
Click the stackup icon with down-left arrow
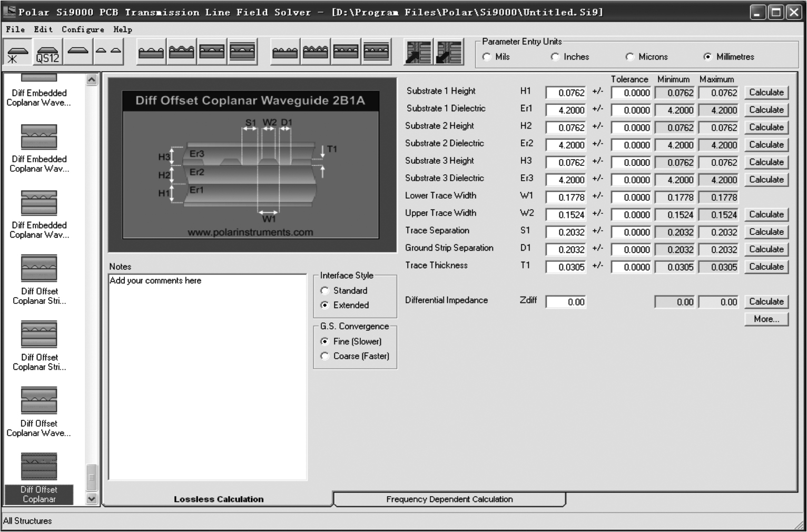point(449,53)
